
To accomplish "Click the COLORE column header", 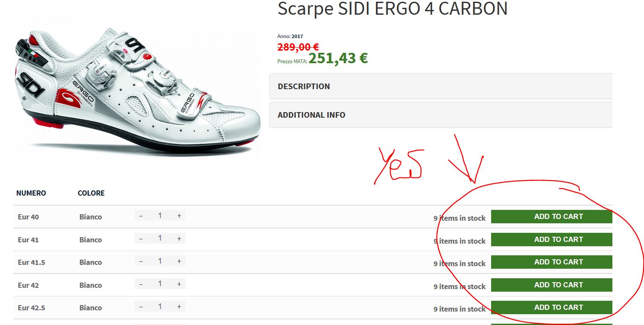I will coord(91,193).
